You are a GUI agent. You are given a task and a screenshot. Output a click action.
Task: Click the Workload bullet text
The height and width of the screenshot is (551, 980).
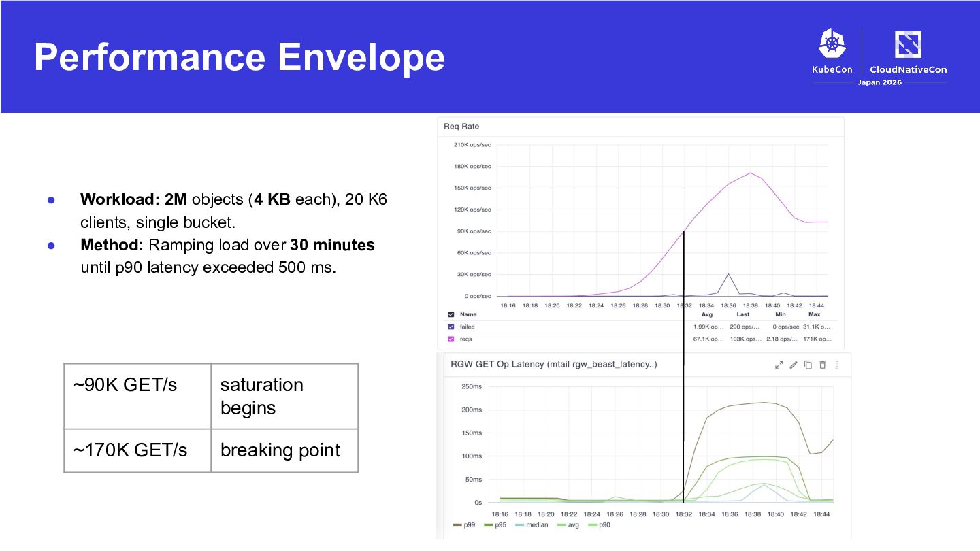(233, 211)
